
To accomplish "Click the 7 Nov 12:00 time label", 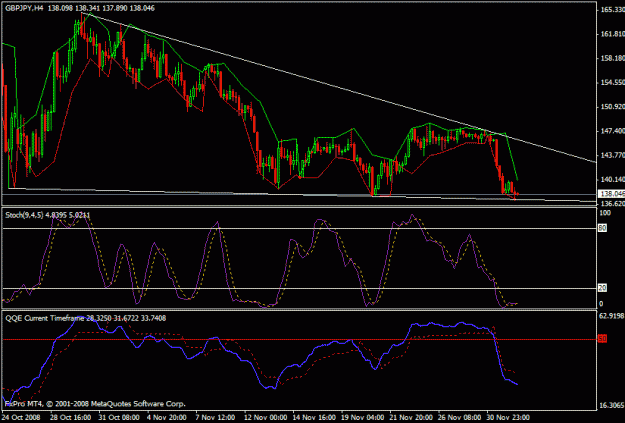I will pos(215,418).
